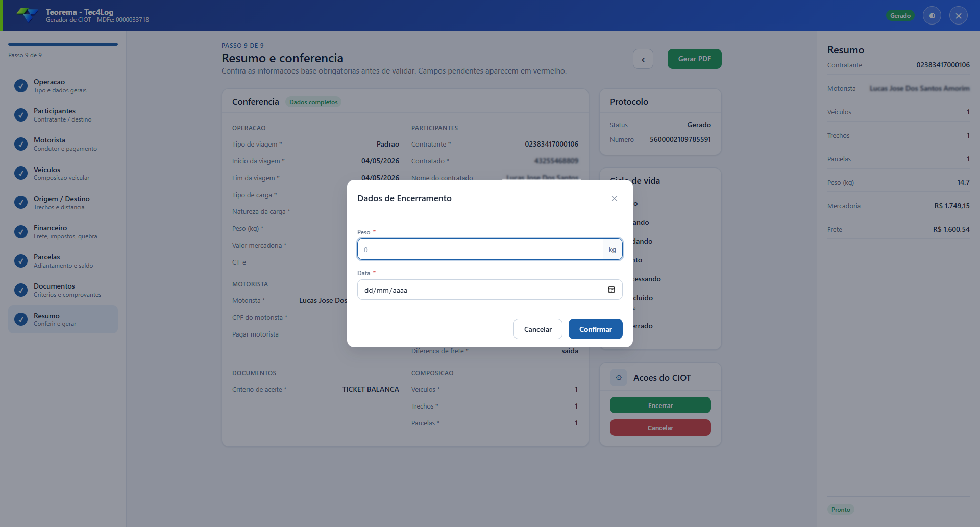980x527 pixels.
Task: Click the Gerado status badge in header
Action: 900,16
